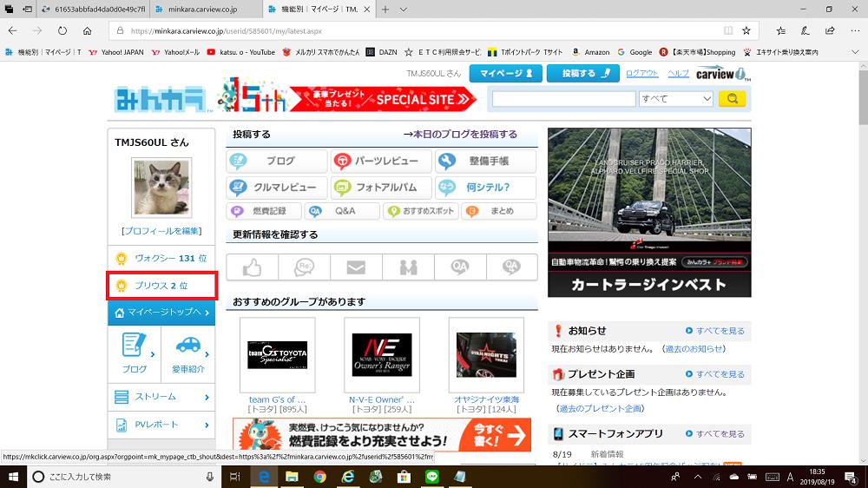Open the envelope message notifications icon
The image size is (868, 488).
point(356,267)
